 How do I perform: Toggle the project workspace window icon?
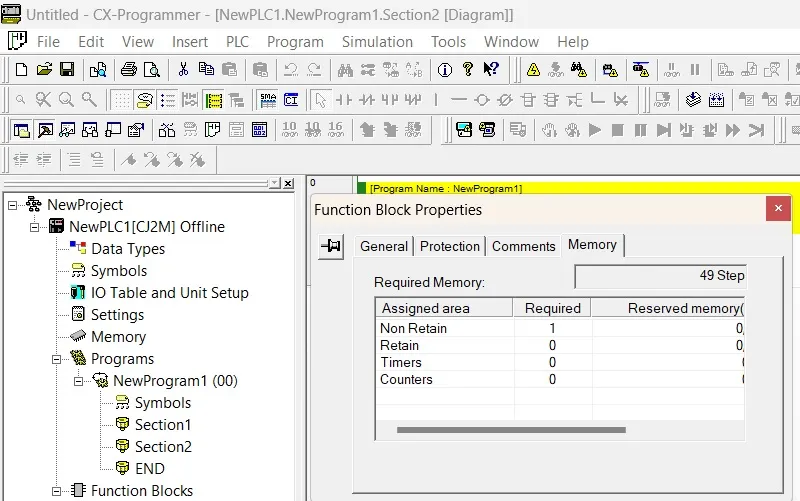tap(21, 130)
